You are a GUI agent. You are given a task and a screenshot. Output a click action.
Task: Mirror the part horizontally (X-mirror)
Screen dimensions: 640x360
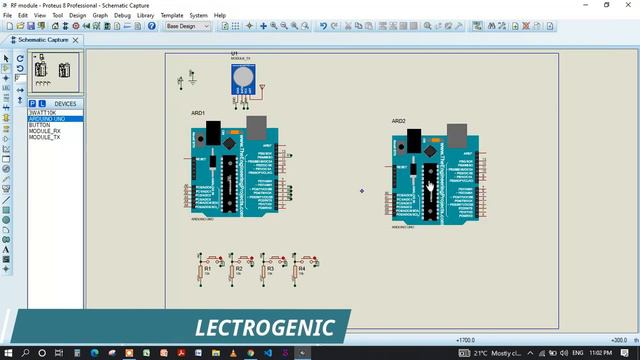(x=20, y=90)
